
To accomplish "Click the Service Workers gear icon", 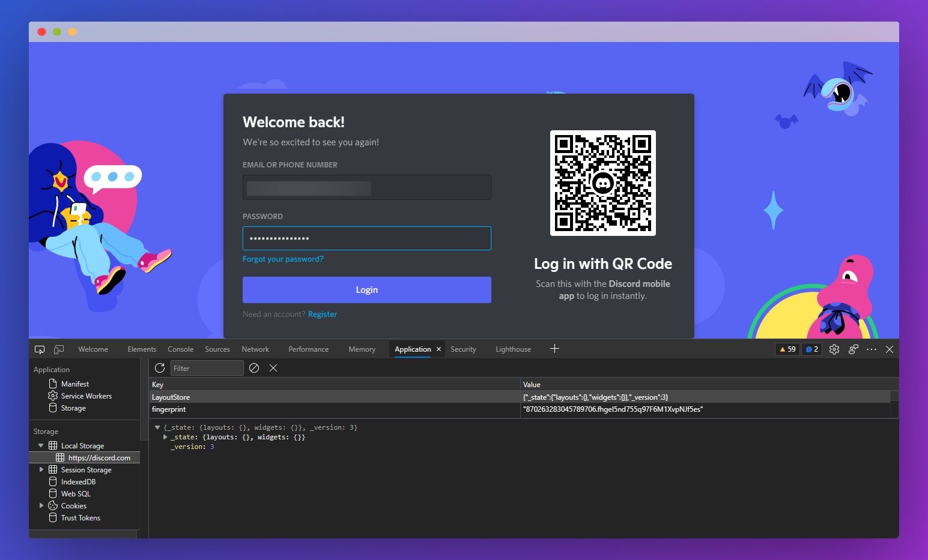I will (x=53, y=396).
